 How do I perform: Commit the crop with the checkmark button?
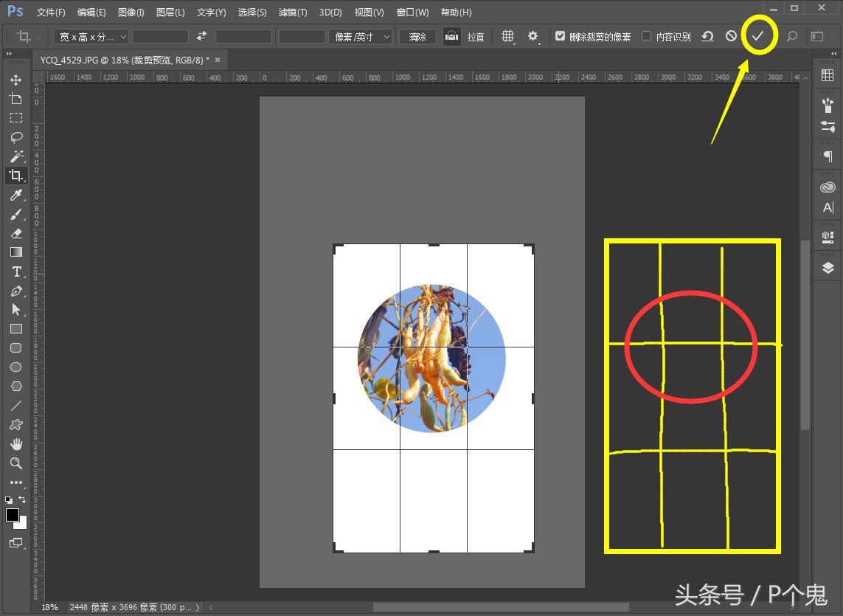point(759,35)
